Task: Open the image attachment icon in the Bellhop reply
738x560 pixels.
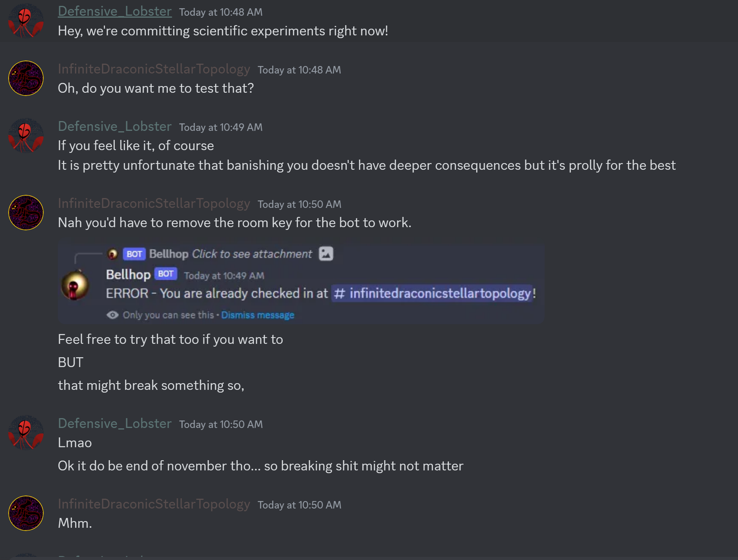Action: tap(326, 253)
